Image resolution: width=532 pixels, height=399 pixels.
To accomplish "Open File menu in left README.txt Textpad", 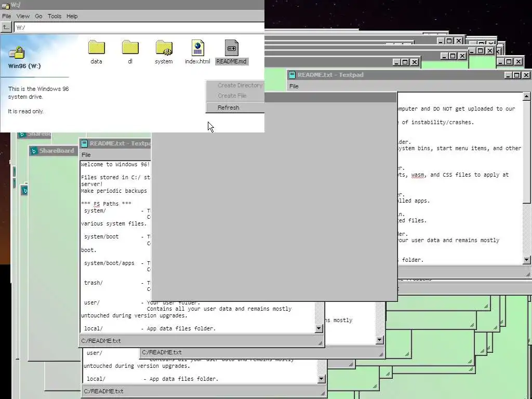I will [86, 155].
